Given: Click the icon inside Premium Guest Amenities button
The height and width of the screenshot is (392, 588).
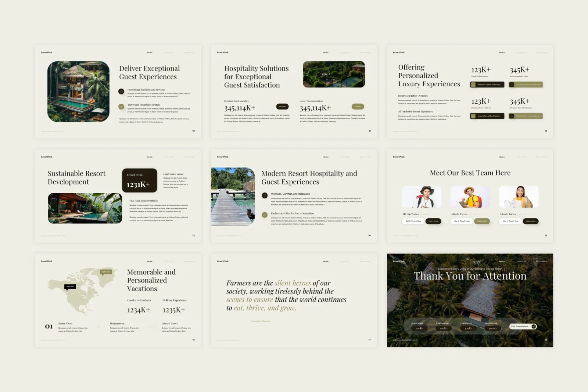Looking at the screenshot, I should [x=473, y=85].
